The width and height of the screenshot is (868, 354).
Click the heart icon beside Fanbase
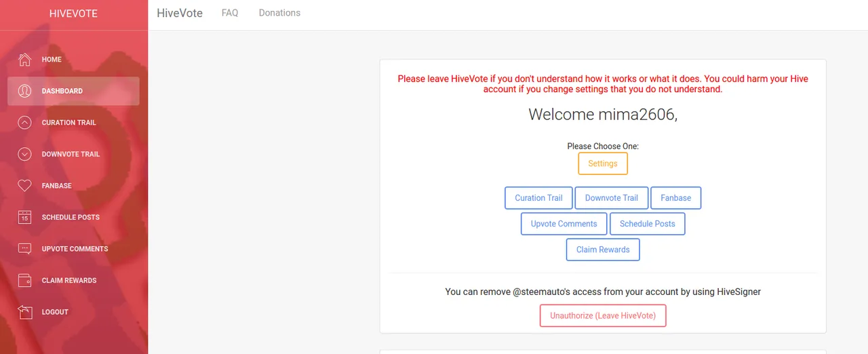click(x=24, y=186)
